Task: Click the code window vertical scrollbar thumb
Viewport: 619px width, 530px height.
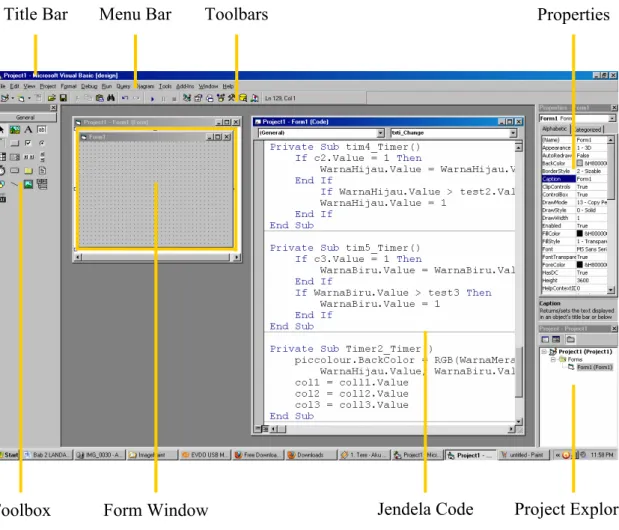Action: point(519,372)
